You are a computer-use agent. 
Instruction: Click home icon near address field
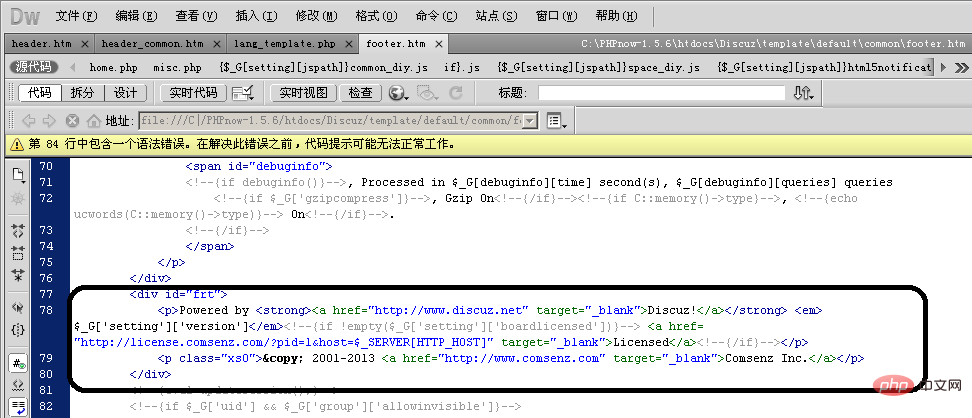point(93,120)
